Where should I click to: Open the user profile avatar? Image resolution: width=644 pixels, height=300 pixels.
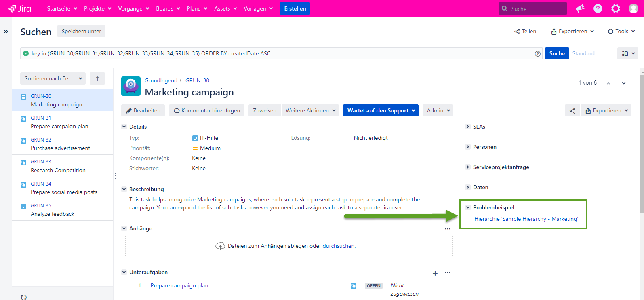pos(633,8)
